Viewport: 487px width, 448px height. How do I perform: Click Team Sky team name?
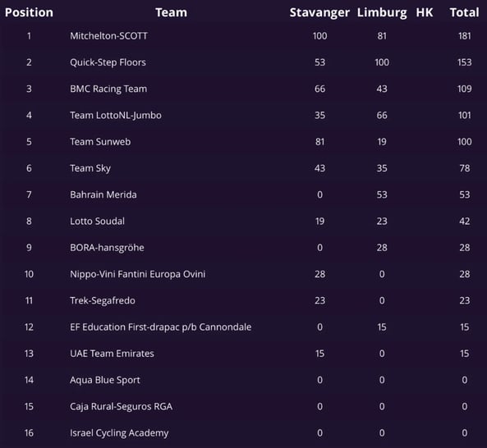point(90,168)
